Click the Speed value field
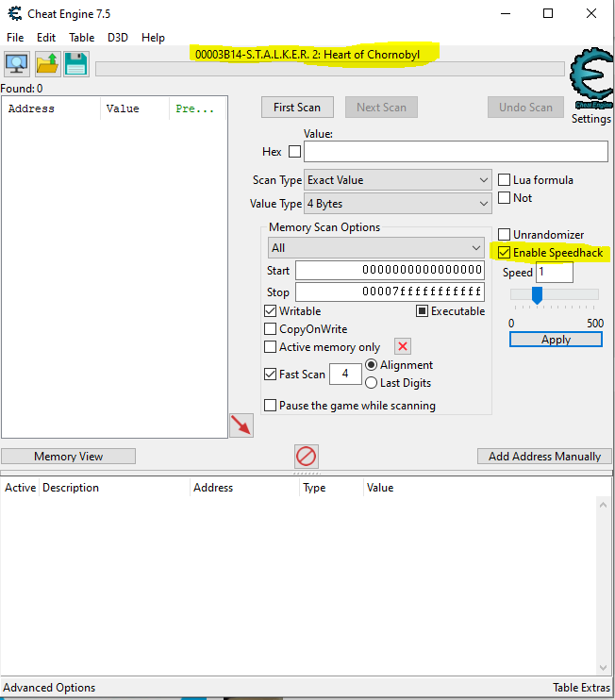615x700 pixels. 555,272
